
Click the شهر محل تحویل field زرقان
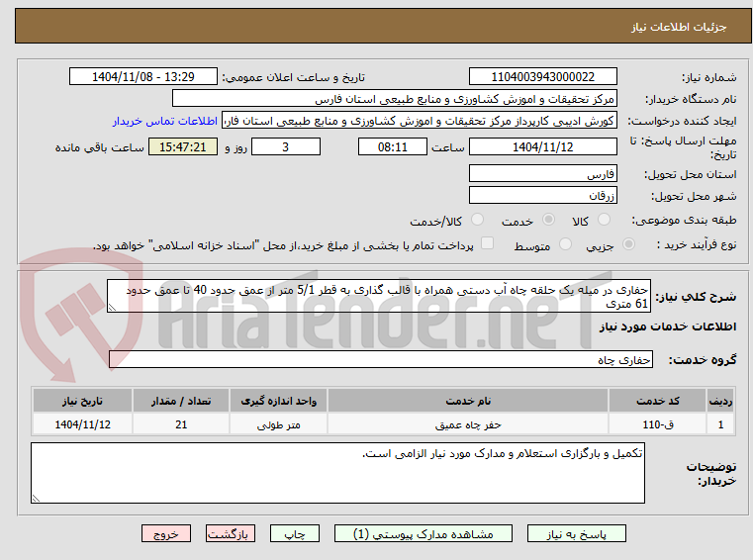coord(542,196)
